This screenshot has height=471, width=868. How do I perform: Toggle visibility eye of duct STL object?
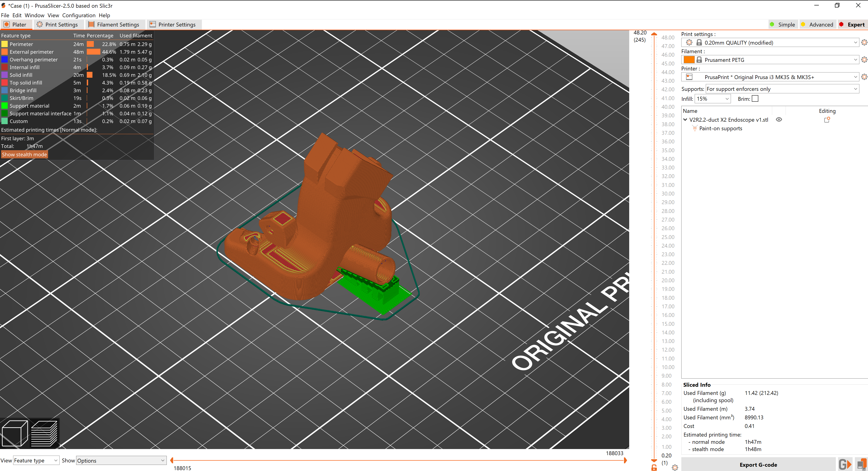pyautogui.click(x=779, y=120)
